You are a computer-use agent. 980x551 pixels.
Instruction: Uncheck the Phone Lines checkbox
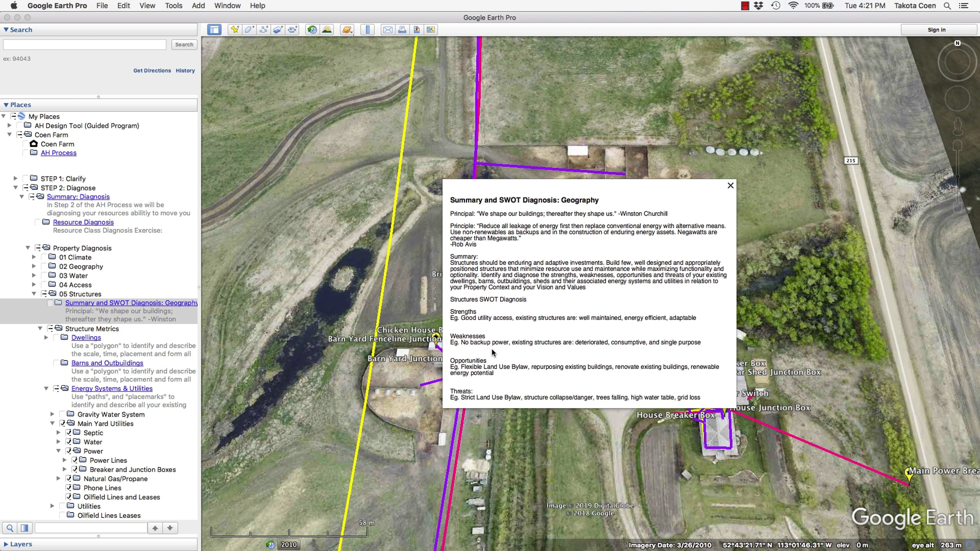click(x=69, y=488)
